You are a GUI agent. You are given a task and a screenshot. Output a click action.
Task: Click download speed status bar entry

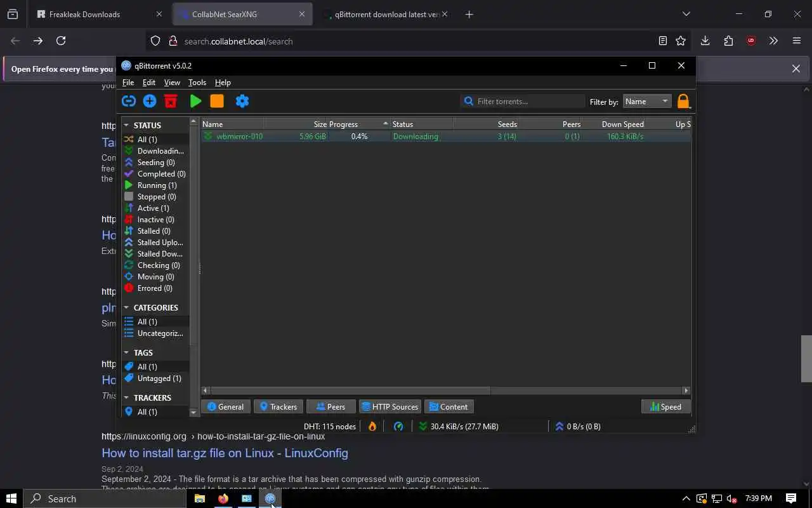pyautogui.click(x=459, y=427)
